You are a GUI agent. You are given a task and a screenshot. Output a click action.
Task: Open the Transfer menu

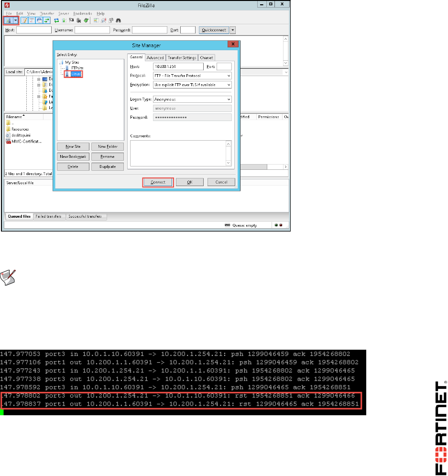tap(47, 14)
